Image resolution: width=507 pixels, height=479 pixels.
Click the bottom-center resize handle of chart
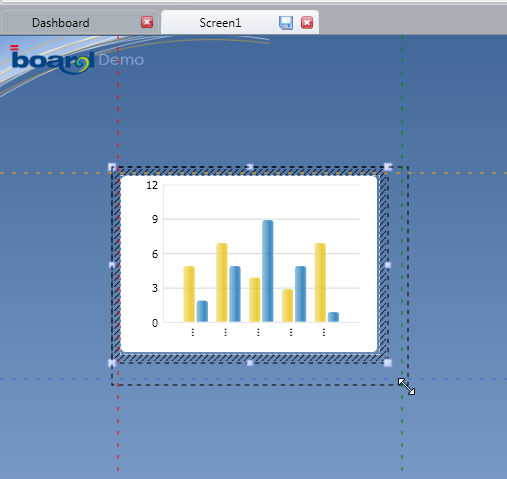click(250, 363)
